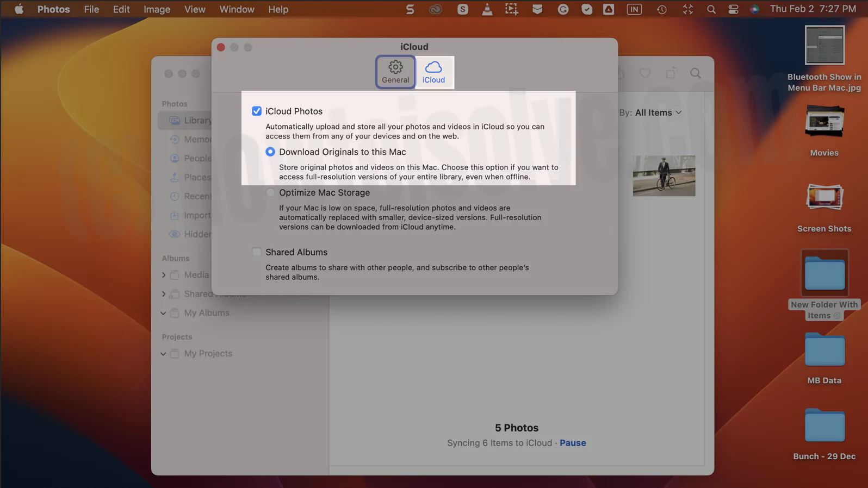Open the Hidden album in sidebar
The image size is (868, 488).
pos(190,234)
